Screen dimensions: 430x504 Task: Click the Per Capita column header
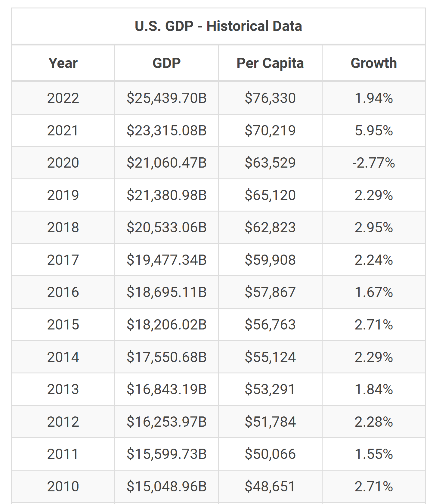(x=270, y=63)
